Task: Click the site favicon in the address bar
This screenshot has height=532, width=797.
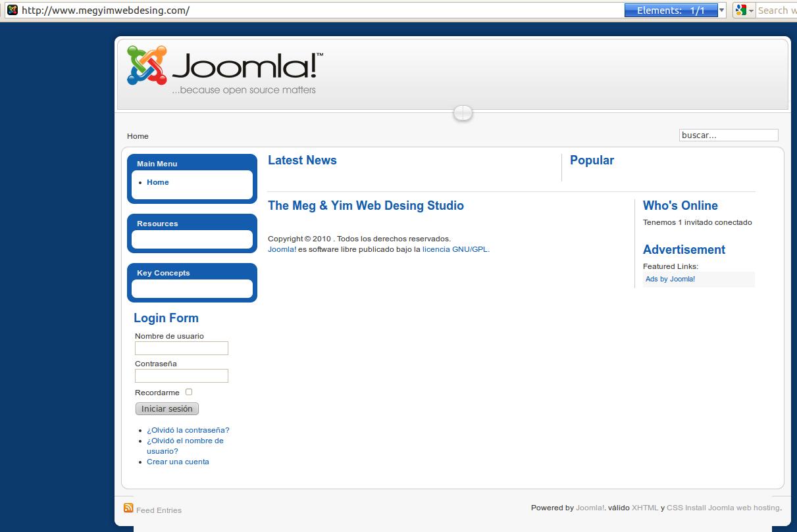Action: click(12, 10)
